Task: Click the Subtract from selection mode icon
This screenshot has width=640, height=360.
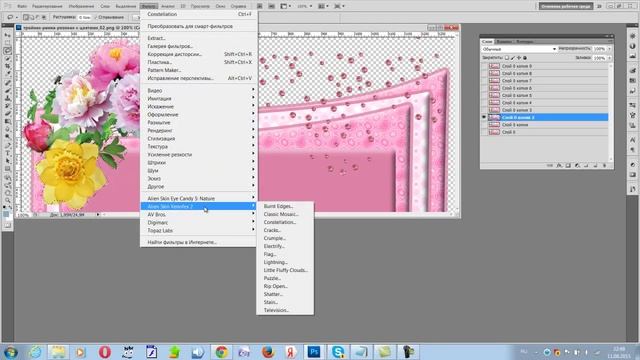Action: click(38, 17)
